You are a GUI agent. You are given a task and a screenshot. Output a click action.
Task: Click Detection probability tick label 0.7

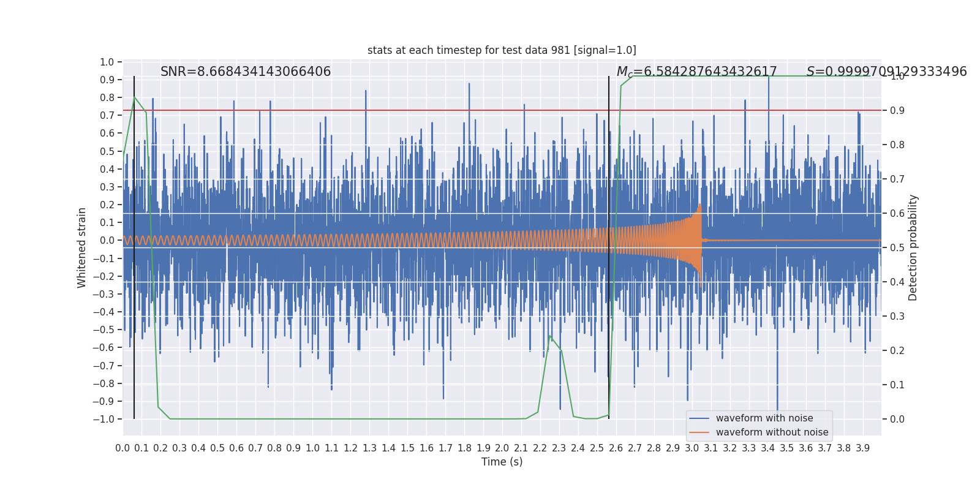tap(897, 179)
